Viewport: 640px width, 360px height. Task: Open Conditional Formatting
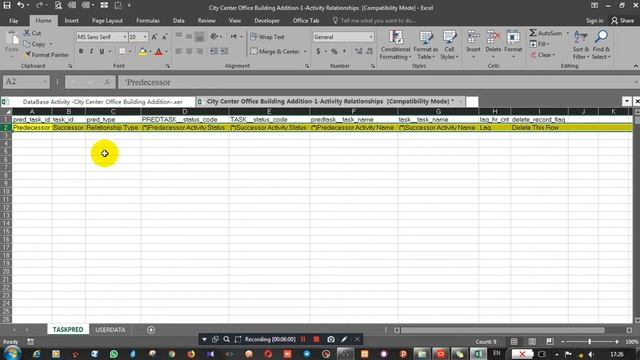coord(395,45)
